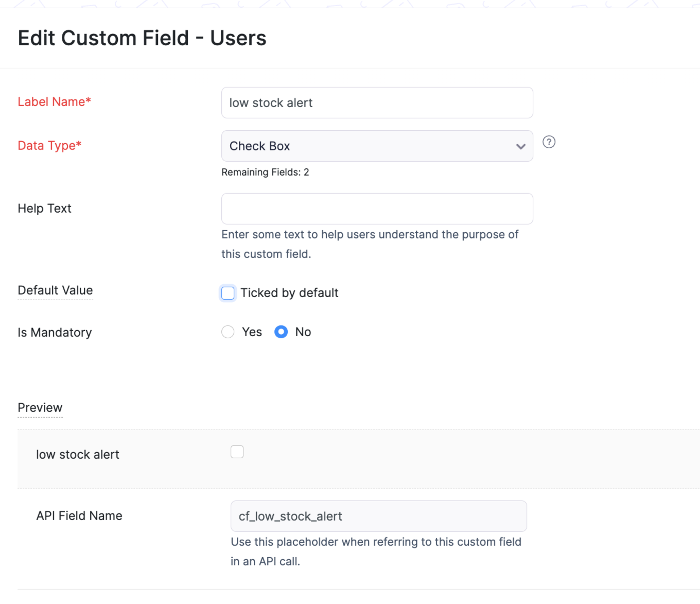Click the help question mark icon beside Data Type
The image size is (700, 604).
click(x=549, y=142)
